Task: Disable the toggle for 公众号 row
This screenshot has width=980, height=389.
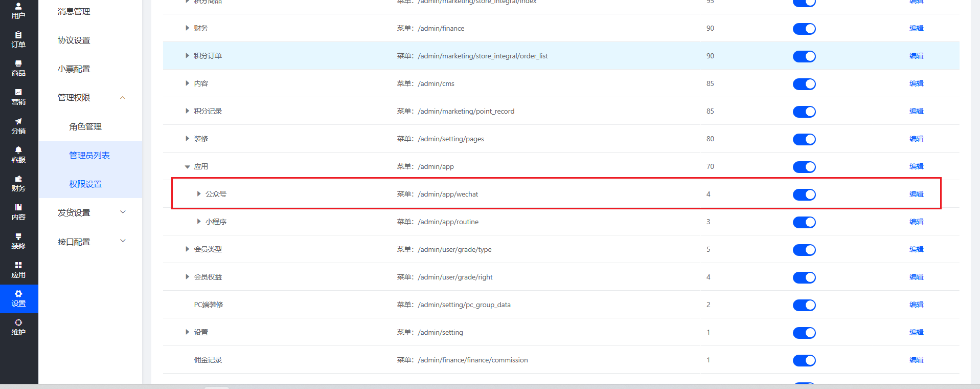Action: coord(804,194)
